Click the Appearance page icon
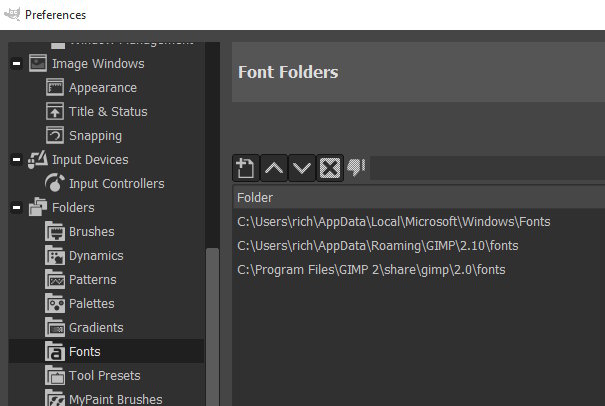Viewport: 605px width, 406px height. pyautogui.click(x=55, y=87)
